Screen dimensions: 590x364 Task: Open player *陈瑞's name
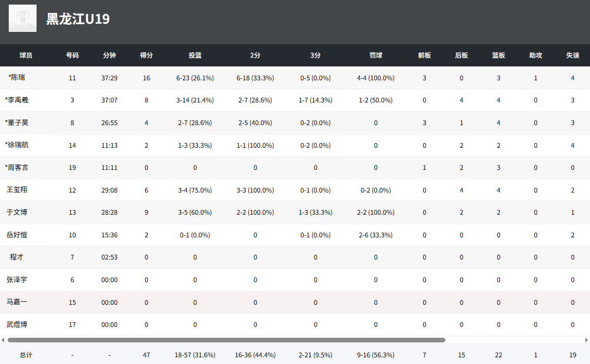16,78
